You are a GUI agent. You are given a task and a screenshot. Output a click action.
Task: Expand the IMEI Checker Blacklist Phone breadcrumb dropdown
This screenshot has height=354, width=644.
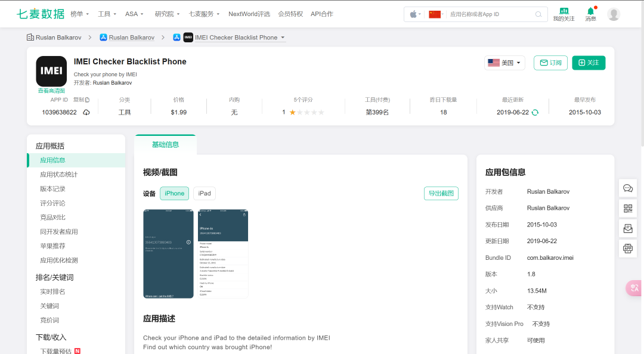tap(283, 38)
